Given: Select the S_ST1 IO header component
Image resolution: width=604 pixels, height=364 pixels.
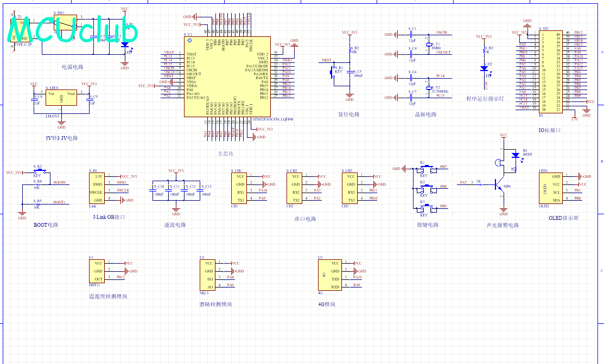Looking at the screenshot, I should coord(550,72).
